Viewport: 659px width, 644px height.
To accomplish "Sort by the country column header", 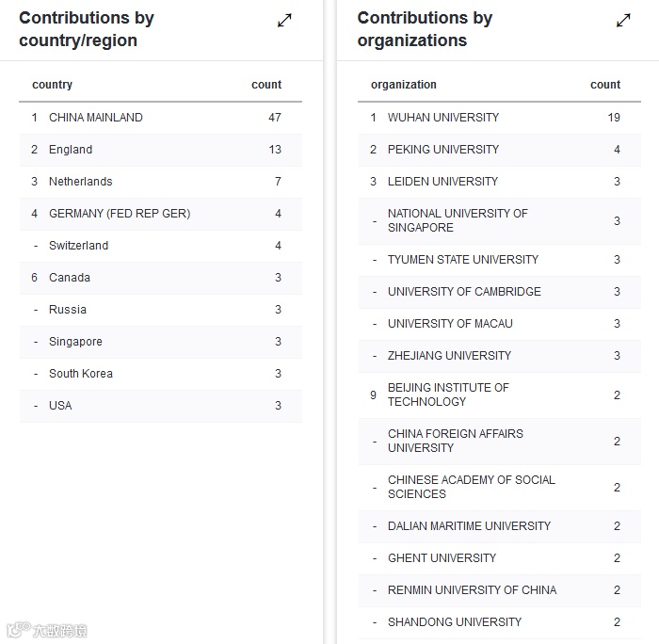I will pyautogui.click(x=52, y=85).
